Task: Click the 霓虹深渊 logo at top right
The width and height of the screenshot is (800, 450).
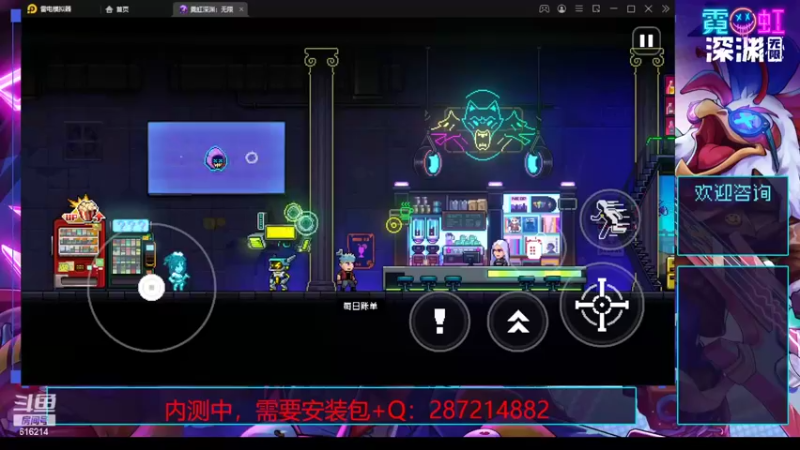Action: pyautogui.click(x=743, y=36)
